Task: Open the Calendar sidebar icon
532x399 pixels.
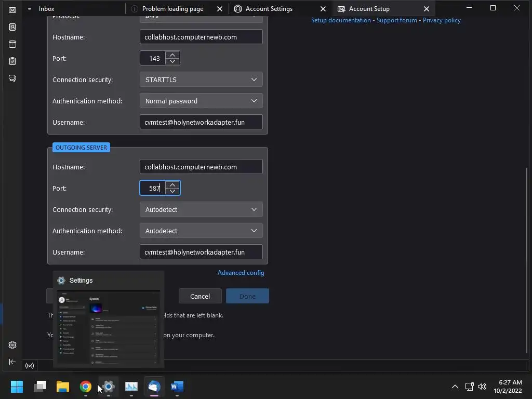Action: [x=12, y=44]
